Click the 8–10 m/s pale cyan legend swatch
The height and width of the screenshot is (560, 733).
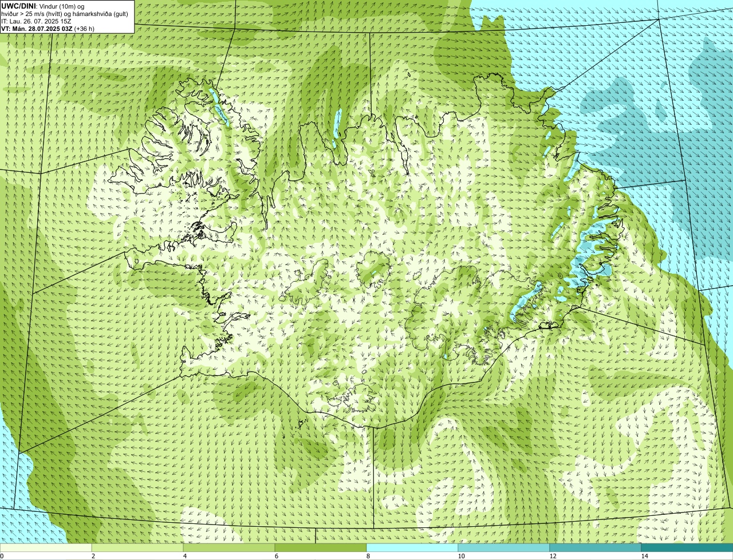point(412,547)
